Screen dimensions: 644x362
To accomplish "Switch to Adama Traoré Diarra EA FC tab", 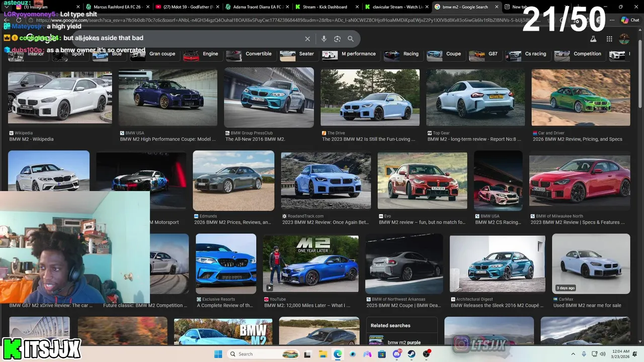I will coord(257,7).
